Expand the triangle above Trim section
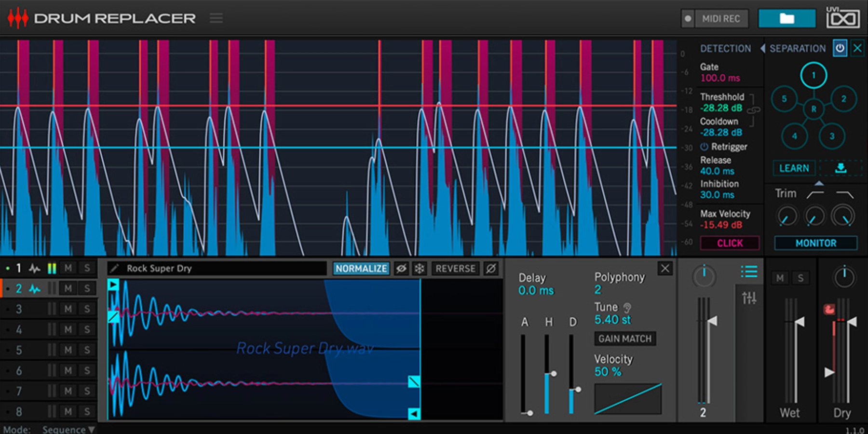This screenshot has width=868, height=434. [x=819, y=184]
